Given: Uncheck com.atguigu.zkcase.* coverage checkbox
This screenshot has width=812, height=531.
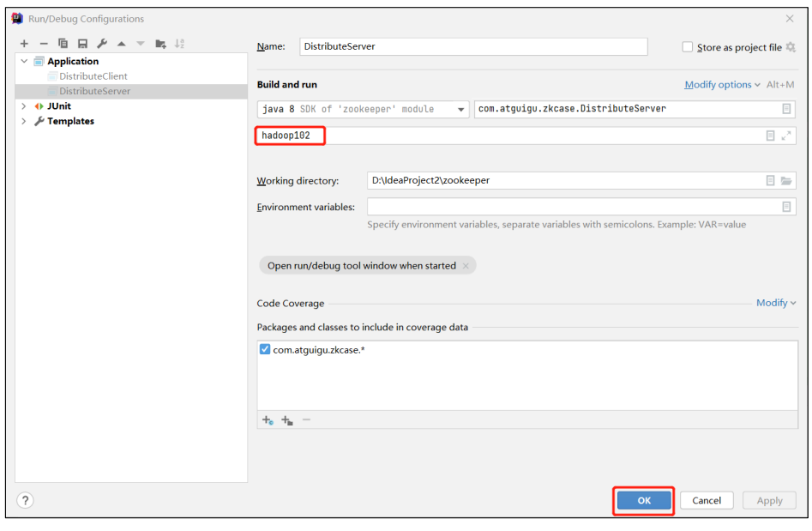Looking at the screenshot, I should pyautogui.click(x=265, y=349).
